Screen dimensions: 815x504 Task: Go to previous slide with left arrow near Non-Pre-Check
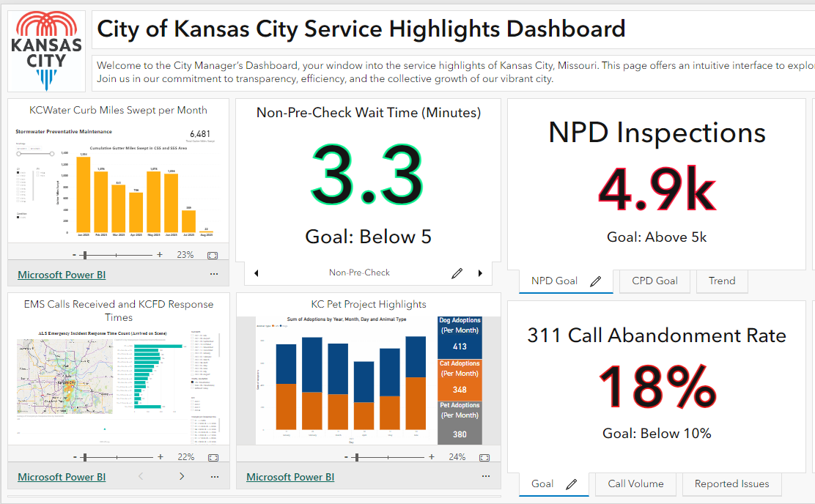256,273
